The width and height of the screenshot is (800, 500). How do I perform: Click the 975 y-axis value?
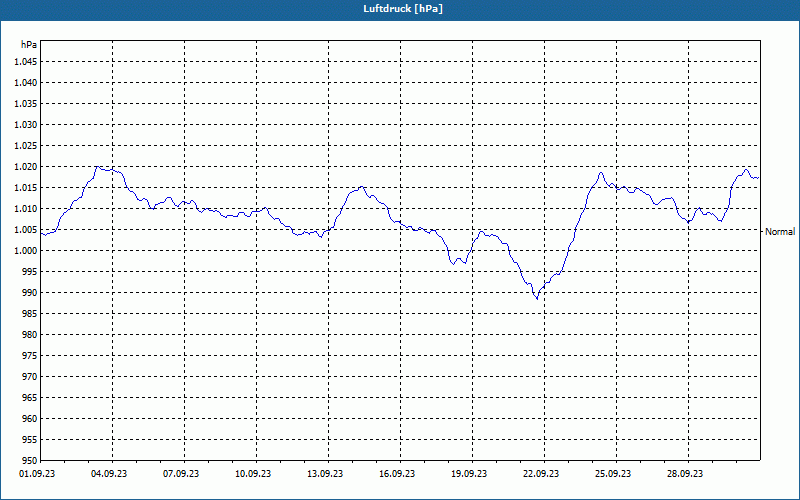(x=30, y=356)
